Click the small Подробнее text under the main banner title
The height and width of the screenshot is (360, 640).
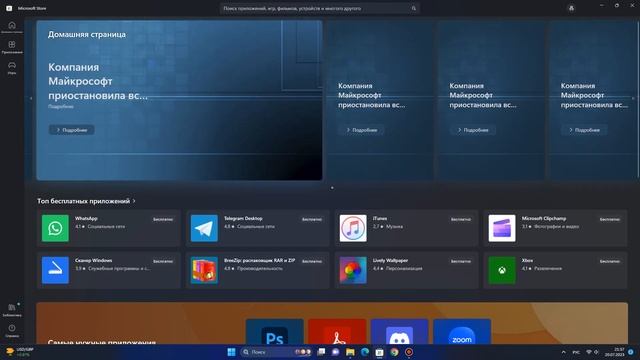pyautogui.click(x=61, y=107)
